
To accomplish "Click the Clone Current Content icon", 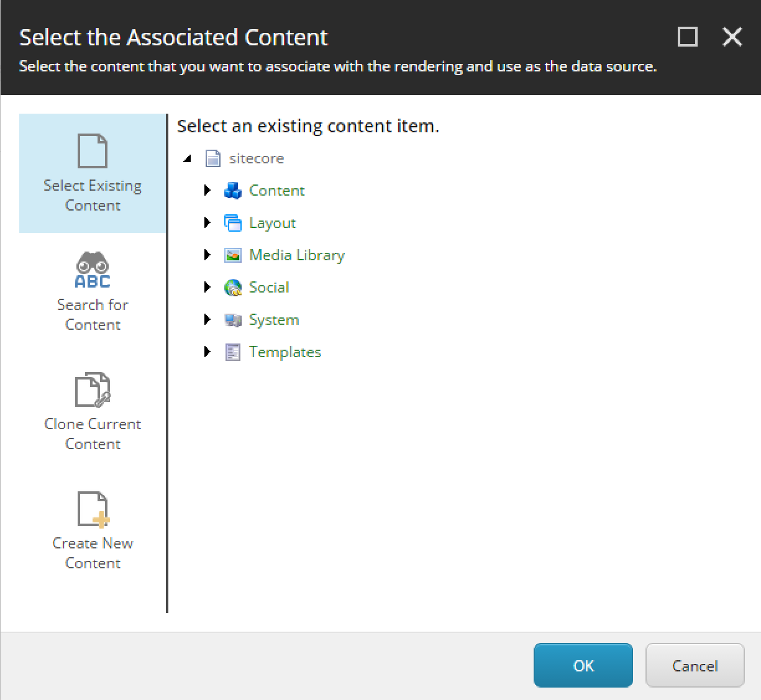I will [x=93, y=390].
